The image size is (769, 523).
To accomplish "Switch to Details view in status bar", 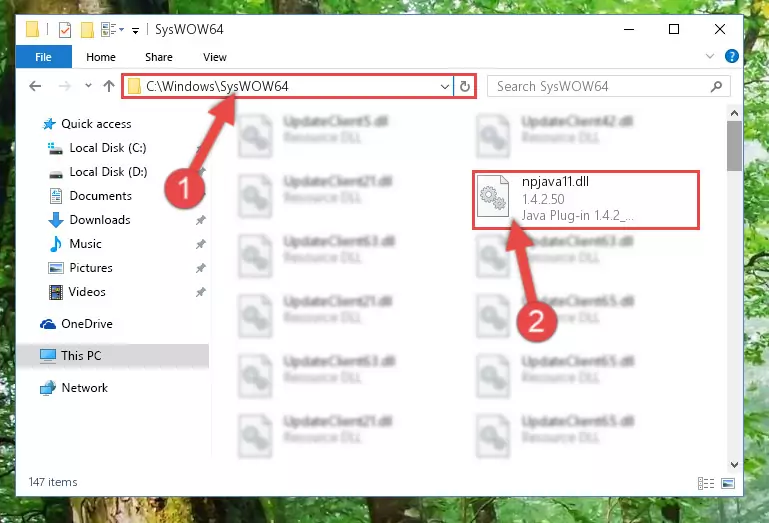I will 706,484.
